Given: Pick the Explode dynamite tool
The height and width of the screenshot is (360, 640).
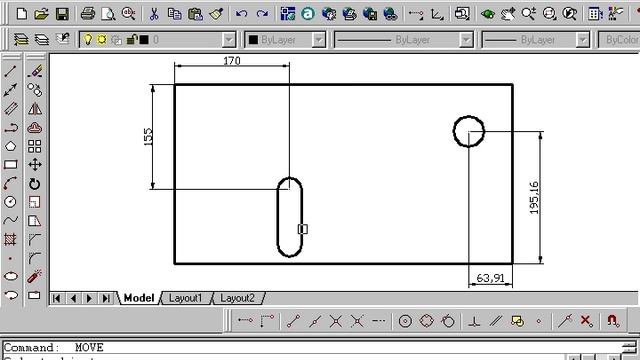Looking at the screenshot, I should (35, 276).
